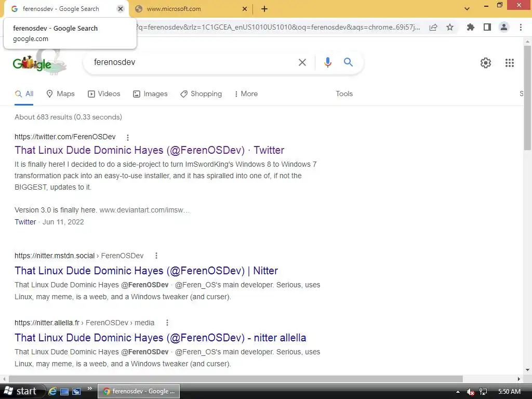532x399 pixels.
Task: Click the address bar URL
Action: pos(278,27)
